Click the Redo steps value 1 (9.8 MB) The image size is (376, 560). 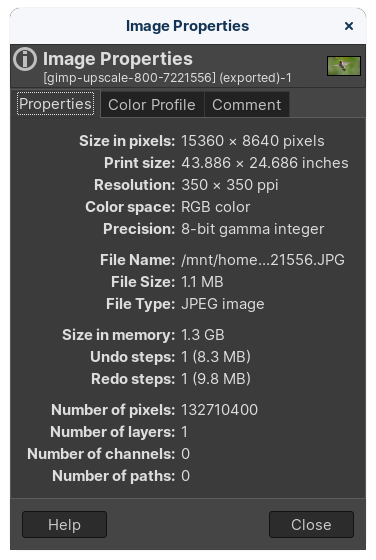click(216, 379)
